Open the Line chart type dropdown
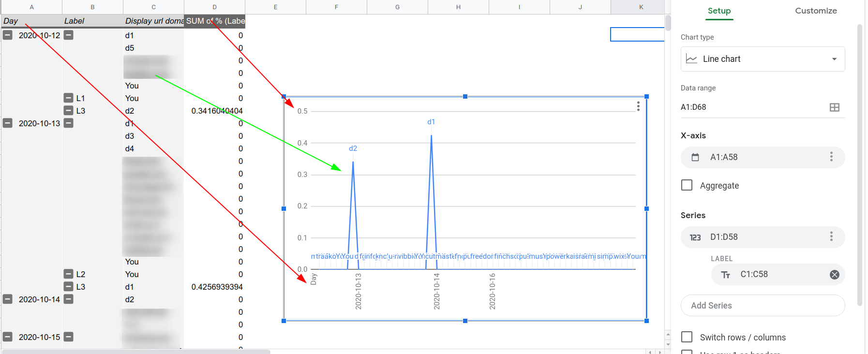868x354 pixels. click(763, 59)
